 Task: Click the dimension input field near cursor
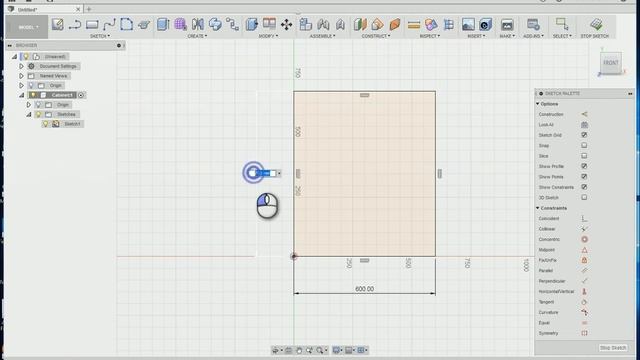point(264,173)
